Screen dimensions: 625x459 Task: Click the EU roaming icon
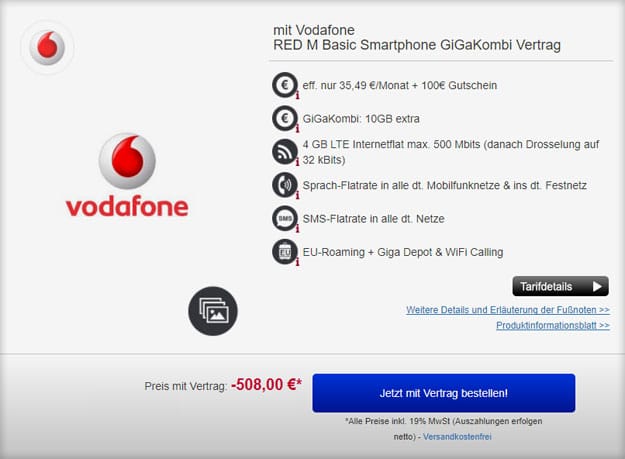click(x=285, y=252)
